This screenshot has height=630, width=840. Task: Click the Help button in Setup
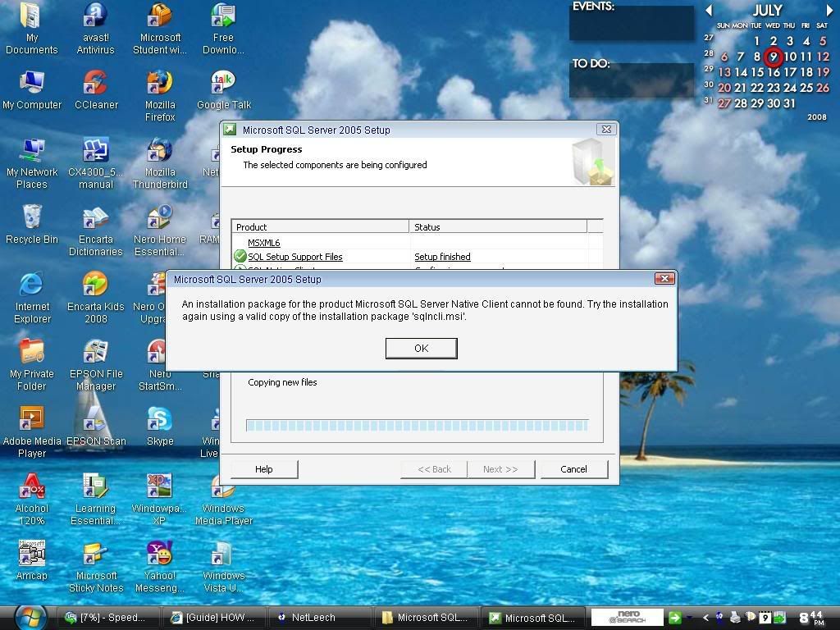pyautogui.click(x=263, y=469)
